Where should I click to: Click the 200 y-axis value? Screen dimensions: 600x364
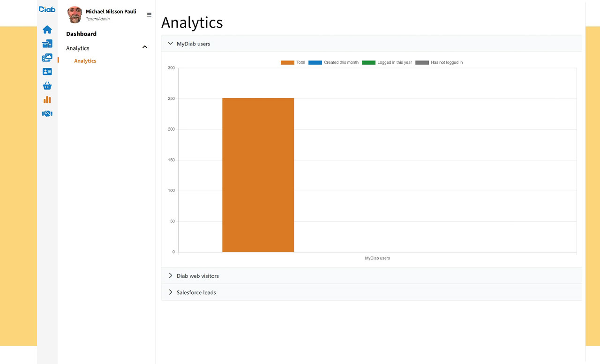point(171,129)
